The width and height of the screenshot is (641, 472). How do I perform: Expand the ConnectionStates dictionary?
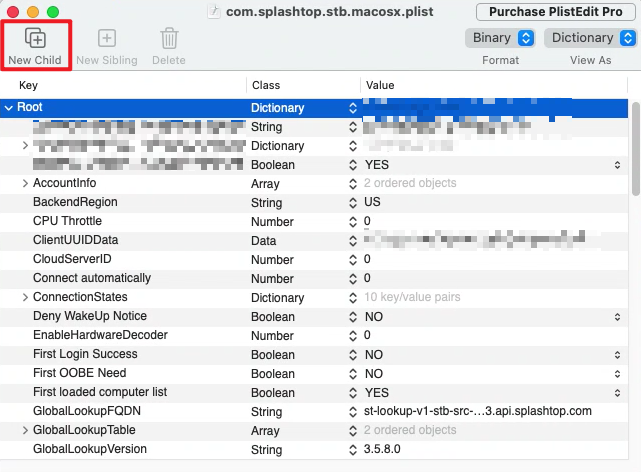(25, 298)
